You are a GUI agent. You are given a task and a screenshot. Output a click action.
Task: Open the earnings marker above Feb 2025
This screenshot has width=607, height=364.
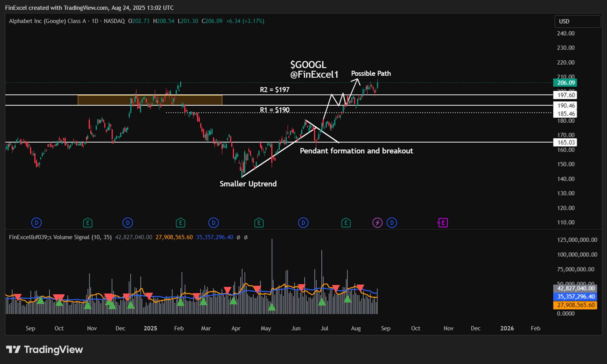pos(180,223)
